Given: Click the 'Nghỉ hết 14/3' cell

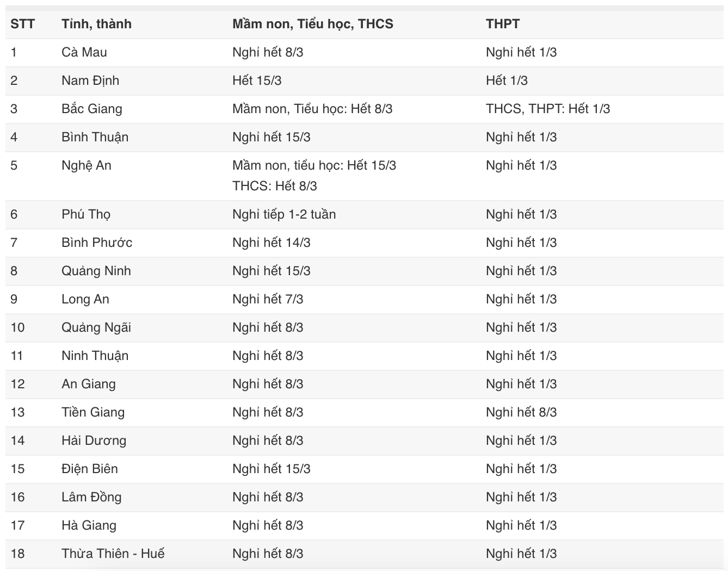Looking at the screenshot, I should click(x=271, y=243).
